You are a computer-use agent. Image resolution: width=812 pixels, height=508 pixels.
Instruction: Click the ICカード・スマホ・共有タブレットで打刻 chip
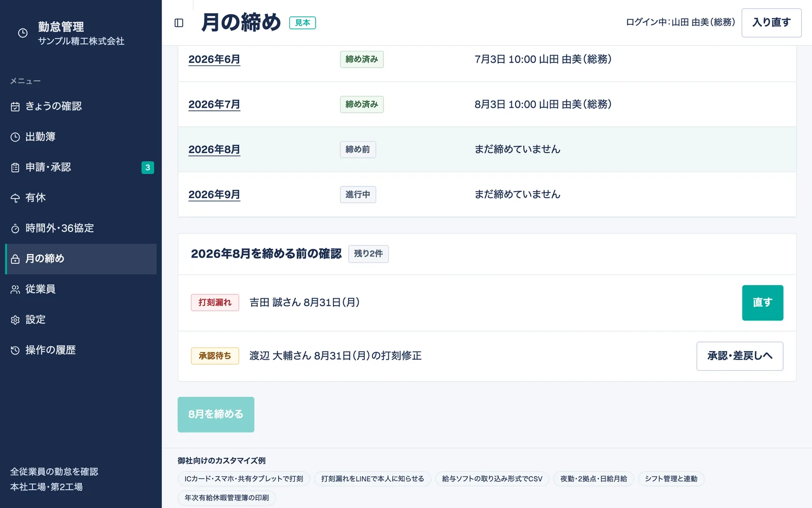(x=244, y=479)
